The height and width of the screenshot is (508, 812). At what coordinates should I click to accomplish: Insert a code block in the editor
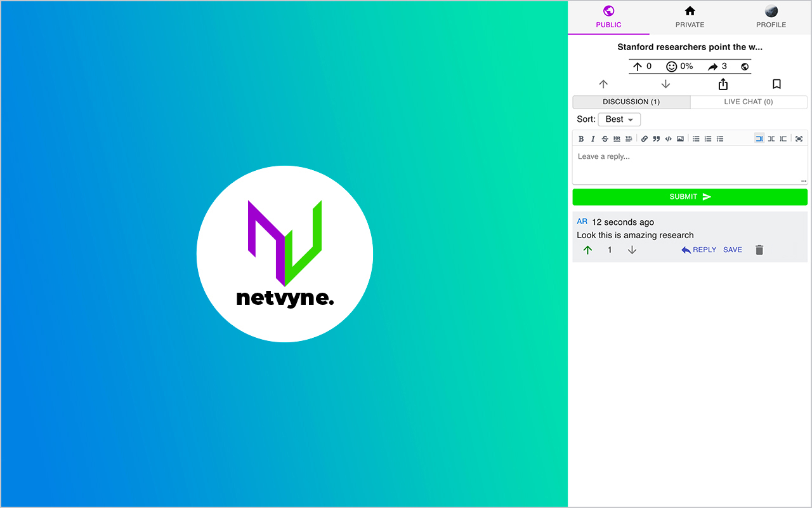pyautogui.click(x=668, y=138)
